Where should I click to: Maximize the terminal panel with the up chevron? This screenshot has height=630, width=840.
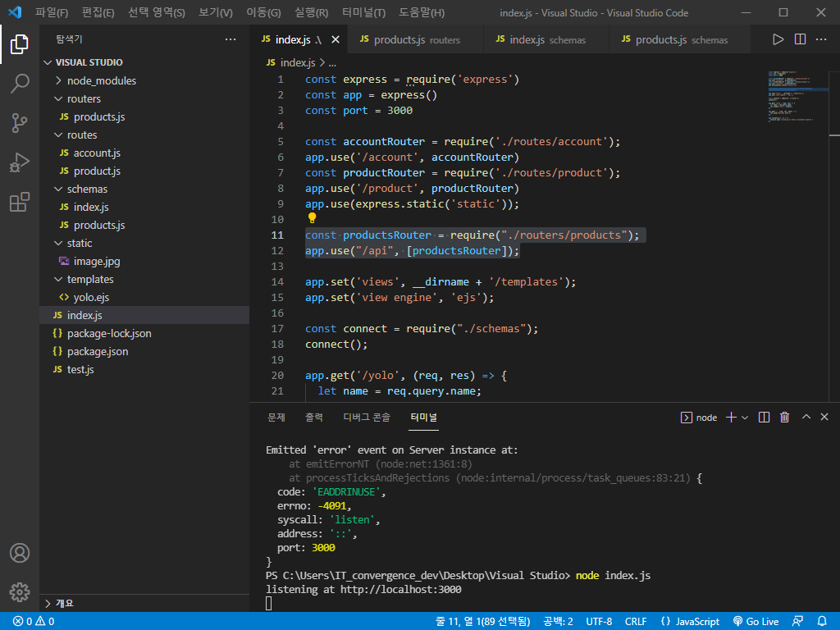[806, 418]
